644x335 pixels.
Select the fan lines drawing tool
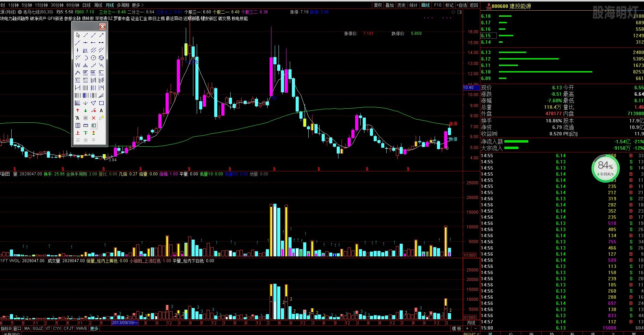pos(78,103)
